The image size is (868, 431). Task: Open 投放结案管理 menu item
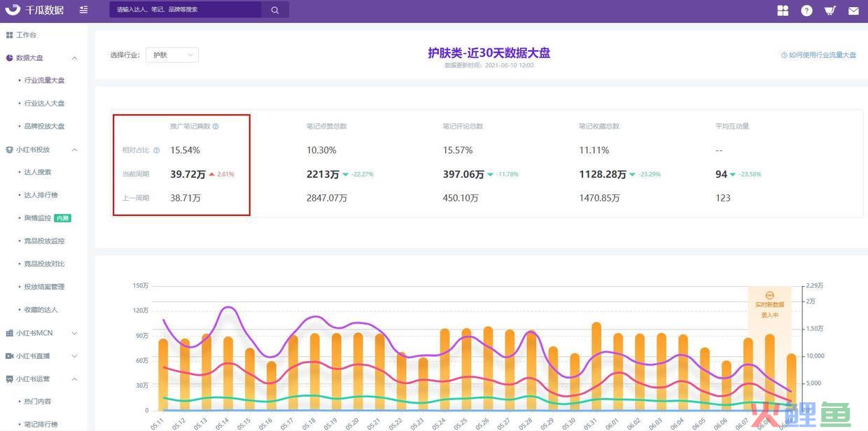pos(44,287)
